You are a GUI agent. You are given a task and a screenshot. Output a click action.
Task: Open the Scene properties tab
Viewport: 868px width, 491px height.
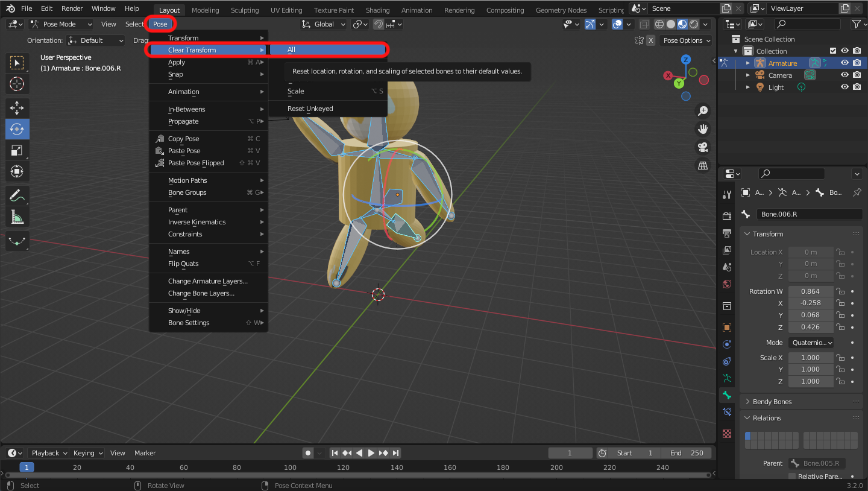coord(728,267)
